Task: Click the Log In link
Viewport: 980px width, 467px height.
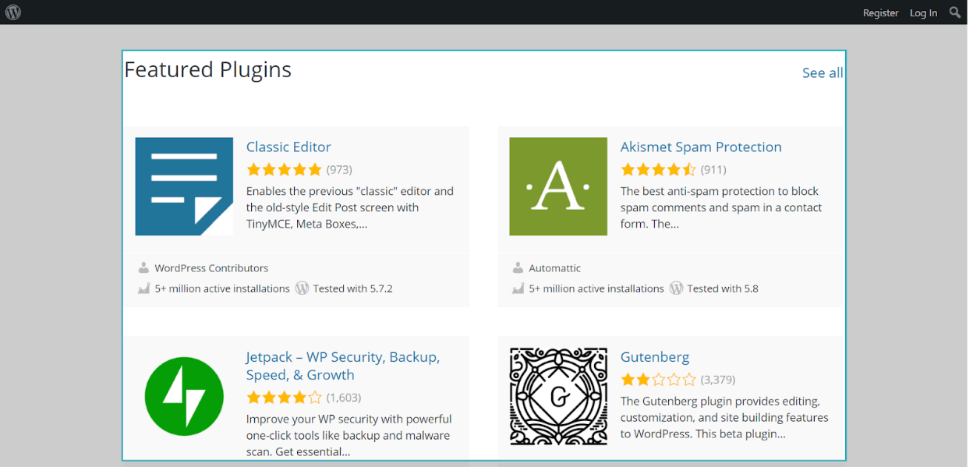Action: pos(924,12)
